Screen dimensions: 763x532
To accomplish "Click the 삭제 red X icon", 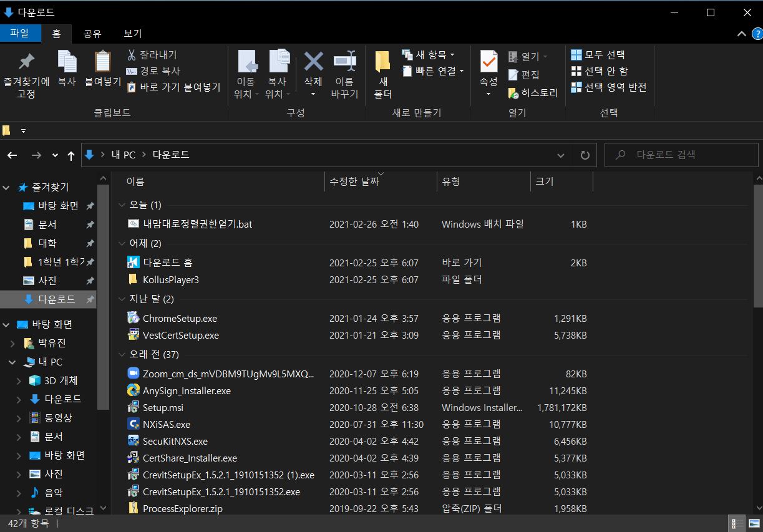I will (x=313, y=61).
